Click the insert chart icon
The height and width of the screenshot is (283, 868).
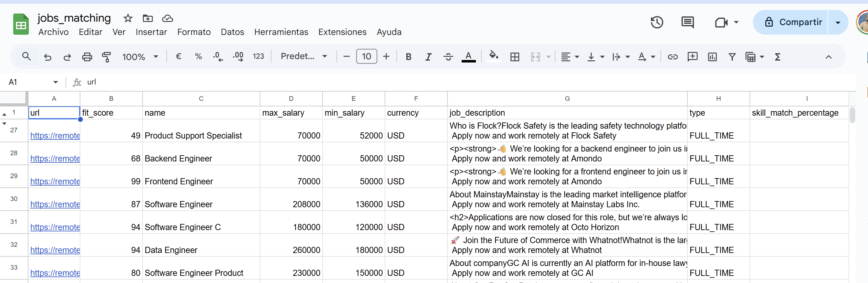(x=712, y=57)
